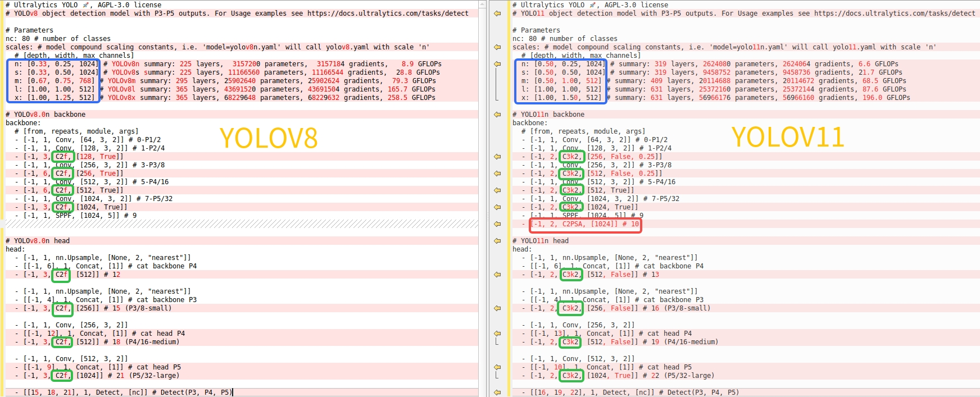The width and height of the screenshot is (980, 397).
Task: Apply merge arrow beside 'C3k2, [256, False, 0.25]' line
Action: [497, 157]
